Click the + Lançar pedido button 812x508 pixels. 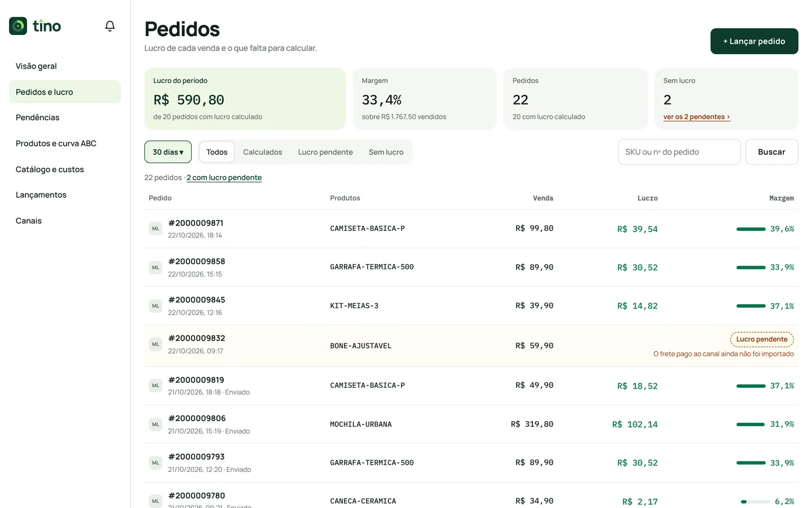click(x=754, y=41)
